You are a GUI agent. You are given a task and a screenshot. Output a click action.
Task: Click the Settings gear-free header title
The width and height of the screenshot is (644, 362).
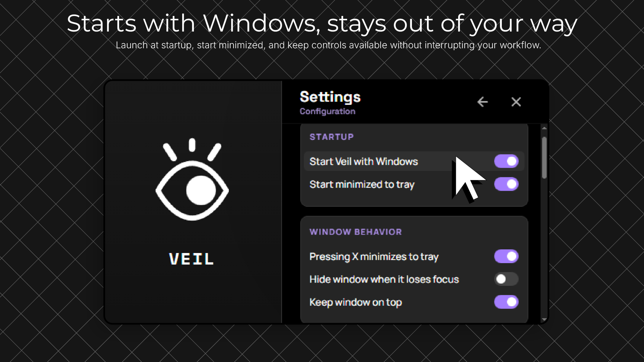point(330,97)
